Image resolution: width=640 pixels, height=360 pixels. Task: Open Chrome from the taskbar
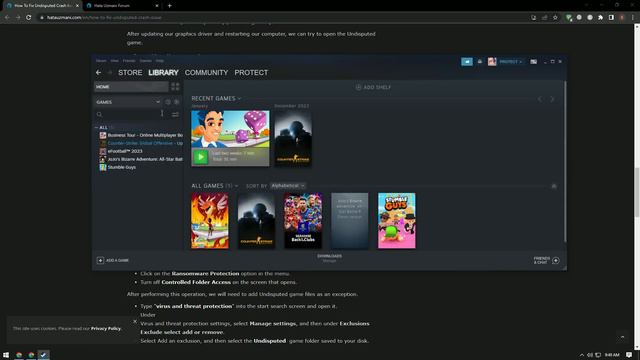pyautogui.click(x=19, y=355)
